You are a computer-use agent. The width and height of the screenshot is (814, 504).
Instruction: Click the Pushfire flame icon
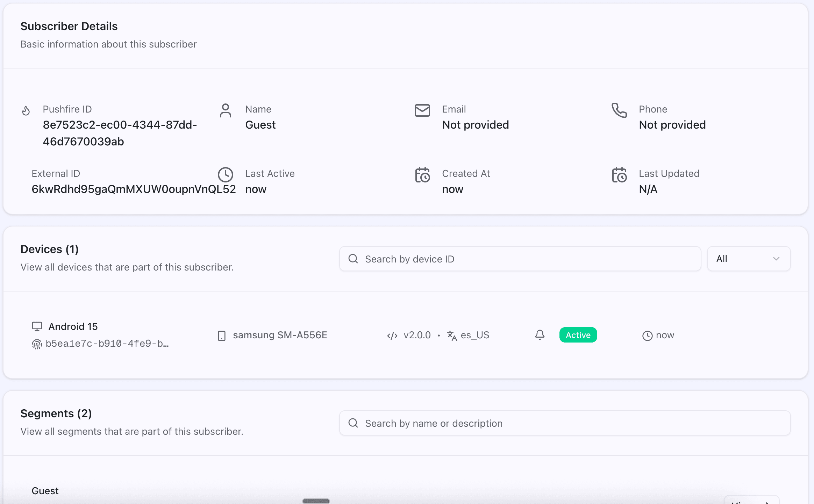pos(26,111)
